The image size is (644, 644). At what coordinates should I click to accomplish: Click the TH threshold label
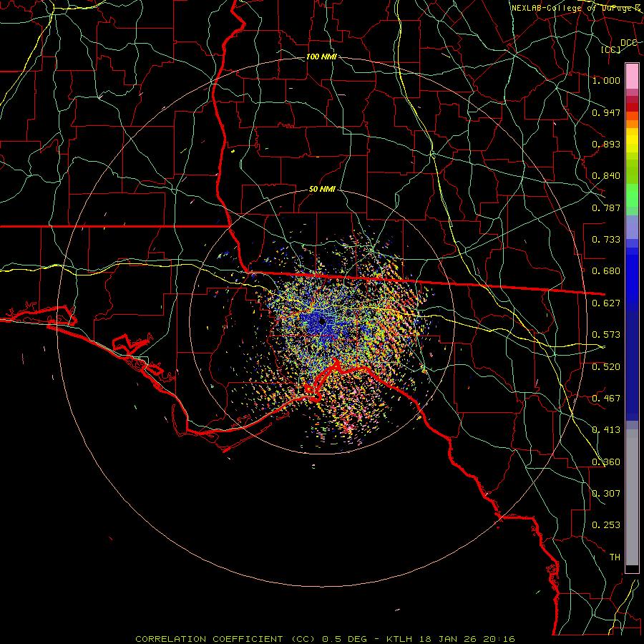[615, 557]
